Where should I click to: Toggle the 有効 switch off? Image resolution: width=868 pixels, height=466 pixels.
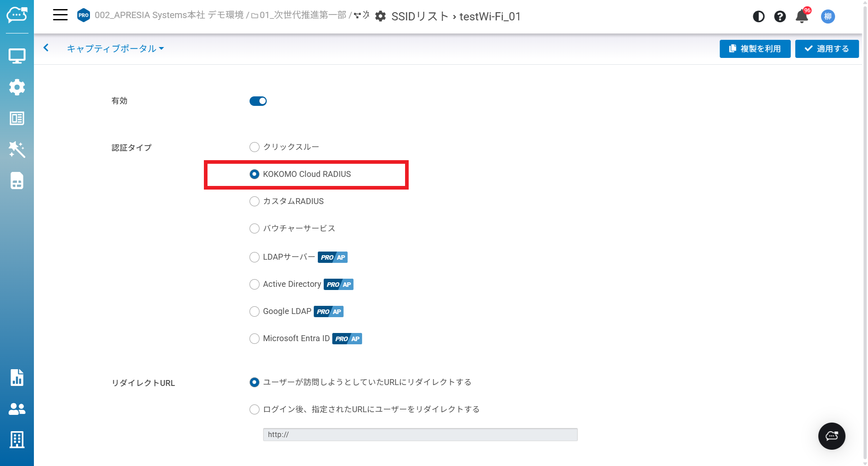click(258, 101)
